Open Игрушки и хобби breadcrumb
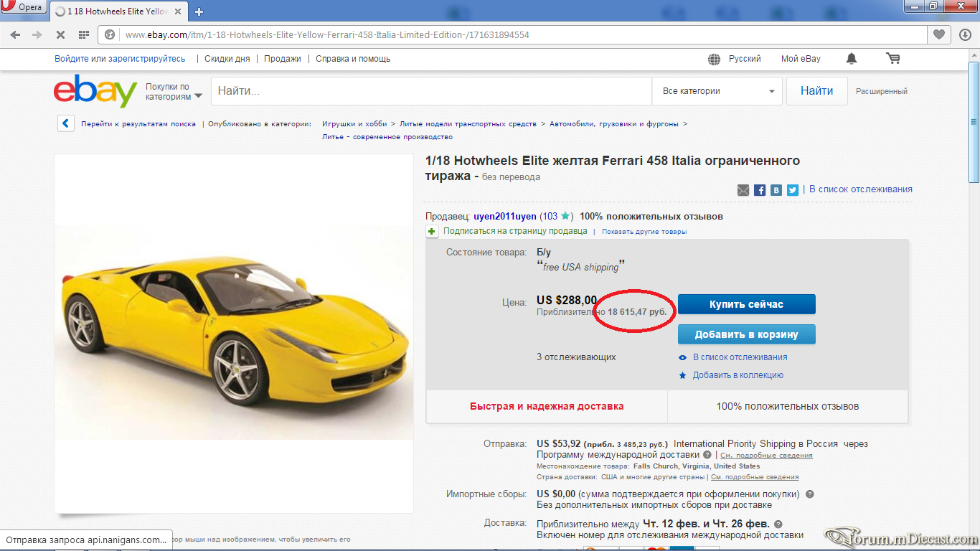980x551 pixels. (354, 123)
